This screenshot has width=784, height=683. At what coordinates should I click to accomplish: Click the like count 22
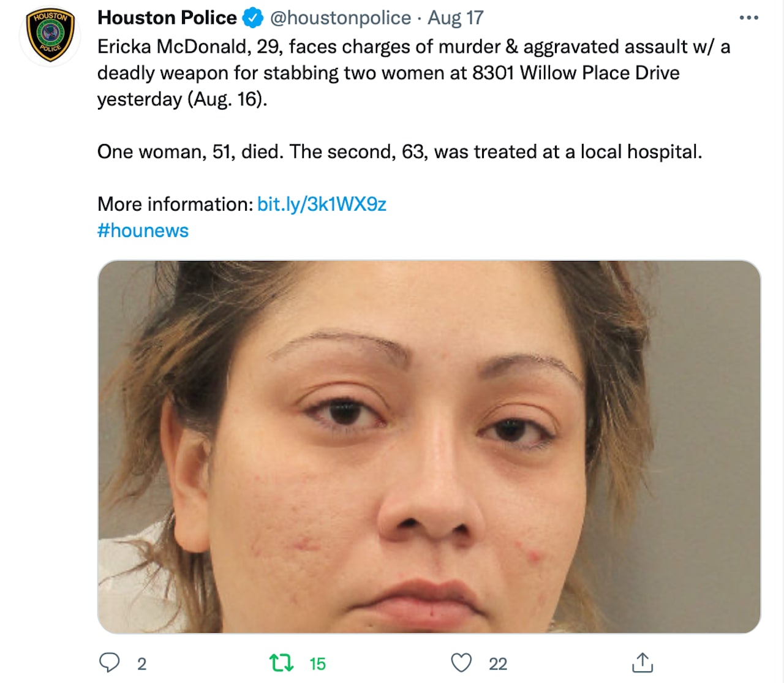[498, 664]
